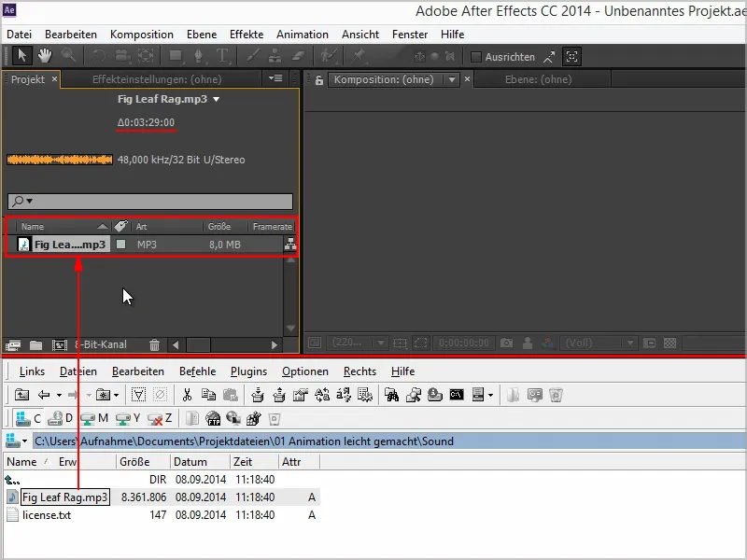The image size is (747, 560).
Task: Select the Pan Behind anchor point tool
Action: (x=146, y=56)
